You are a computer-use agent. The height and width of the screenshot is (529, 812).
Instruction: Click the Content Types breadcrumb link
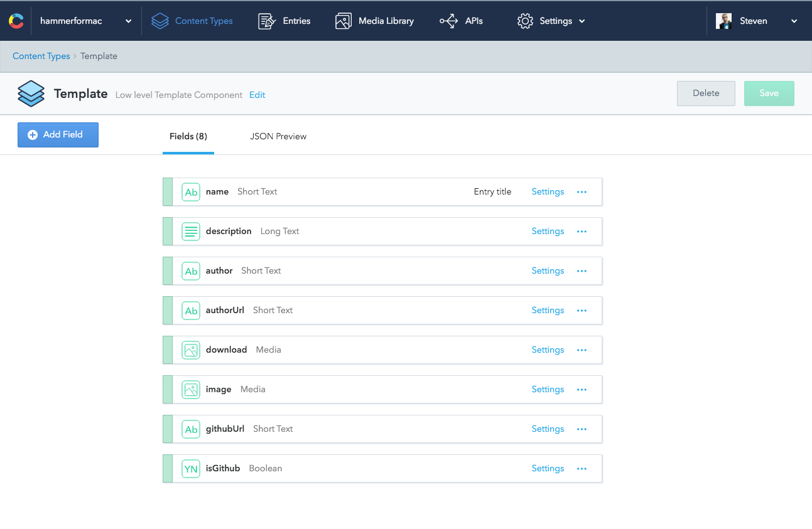[41, 56]
